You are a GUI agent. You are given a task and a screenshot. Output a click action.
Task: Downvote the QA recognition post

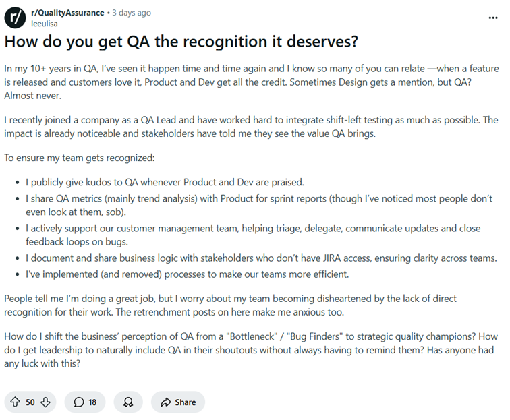[45, 402]
